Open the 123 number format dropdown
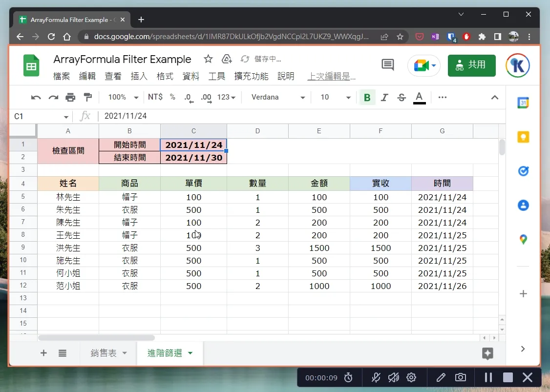The height and width of the screenshot is (392, 550). pyautogui.click(x=226, y=98)
